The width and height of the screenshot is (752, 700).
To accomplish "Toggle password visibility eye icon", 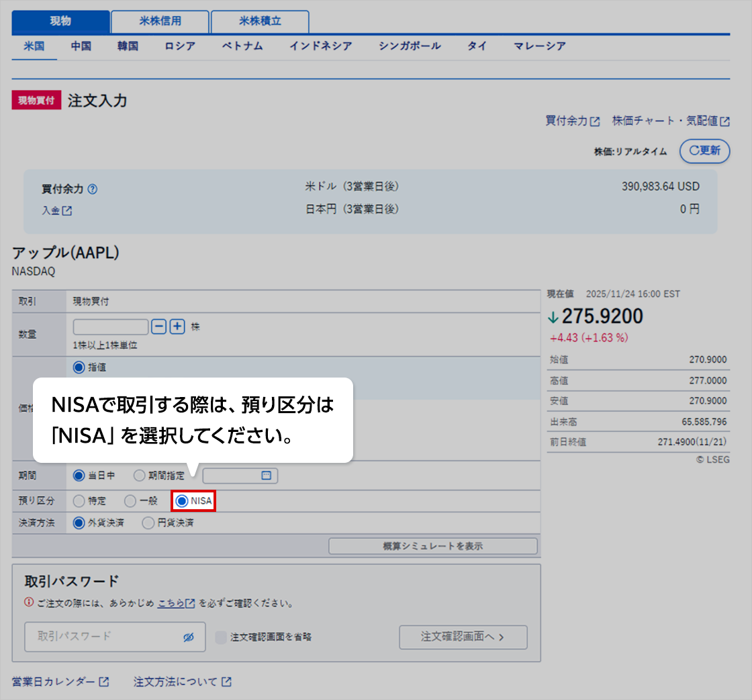I will tap(189, 637).
